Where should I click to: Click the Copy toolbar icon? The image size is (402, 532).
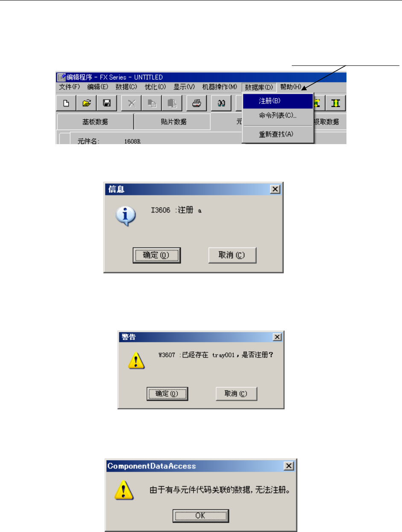coord(152,103)
